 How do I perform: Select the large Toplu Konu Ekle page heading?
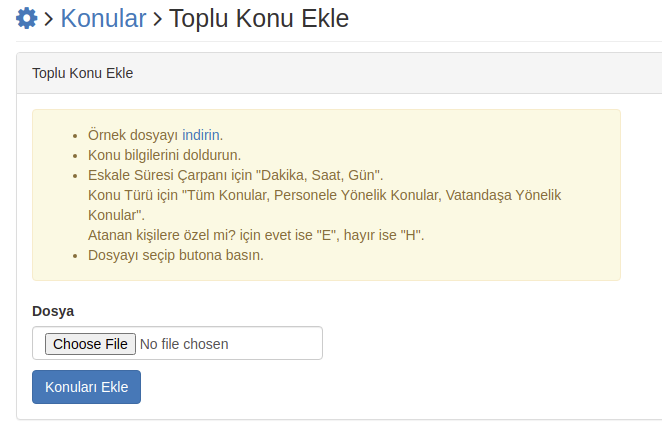point(259,19)
